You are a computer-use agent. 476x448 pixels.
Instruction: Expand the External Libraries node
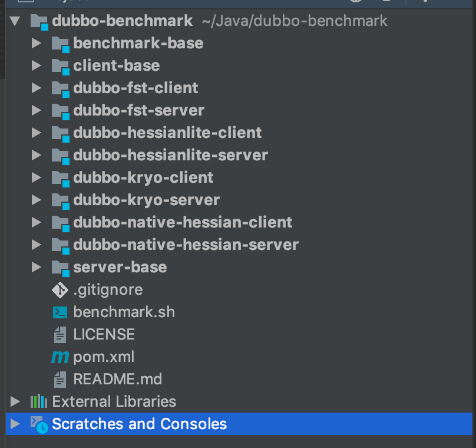(15, 401)
